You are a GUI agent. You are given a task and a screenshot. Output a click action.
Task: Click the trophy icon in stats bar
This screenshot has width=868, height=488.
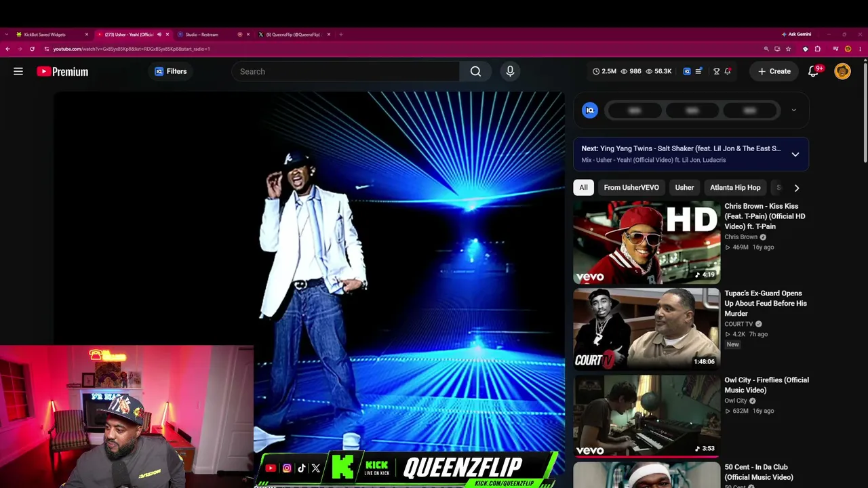pyautogui.click(x=716, y=71)
